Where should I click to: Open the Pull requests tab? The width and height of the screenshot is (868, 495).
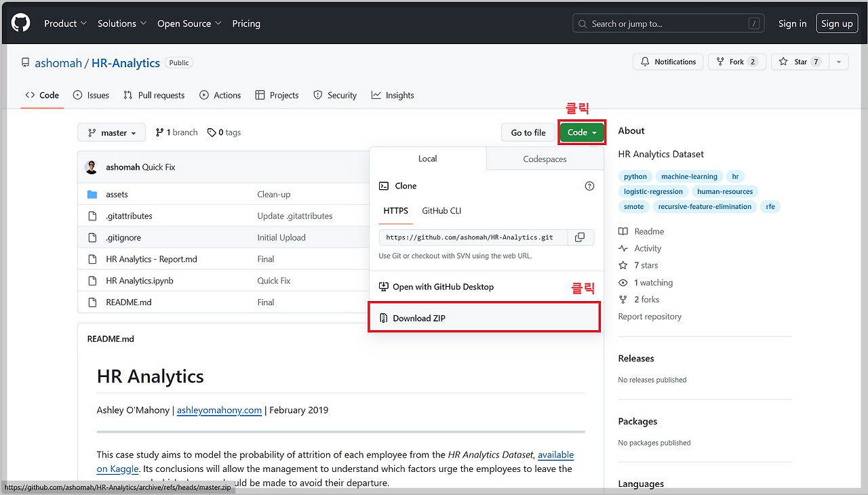click(154, 96)
